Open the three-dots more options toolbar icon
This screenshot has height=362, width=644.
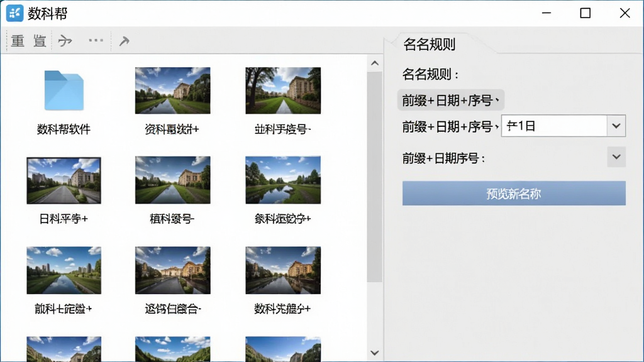tap(96, 40)
